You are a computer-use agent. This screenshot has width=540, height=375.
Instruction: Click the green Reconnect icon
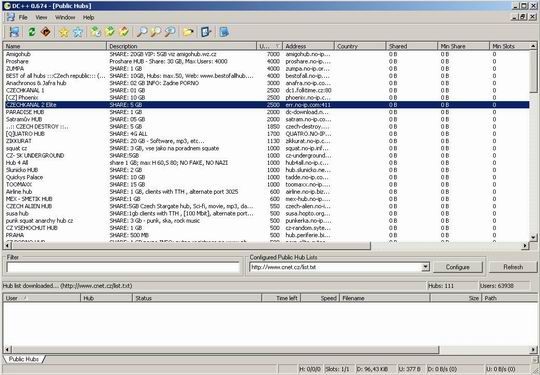(x=32, y=32)
